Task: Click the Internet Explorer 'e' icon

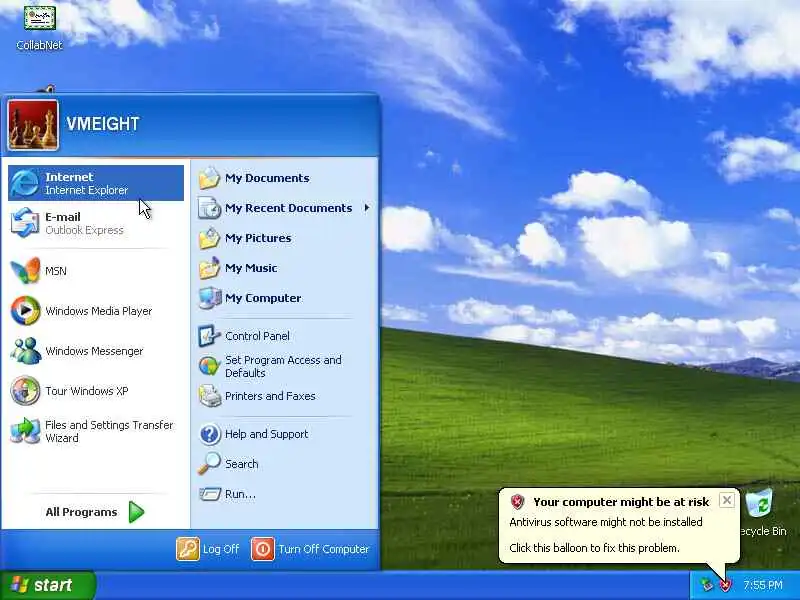Action: (25, 183)
